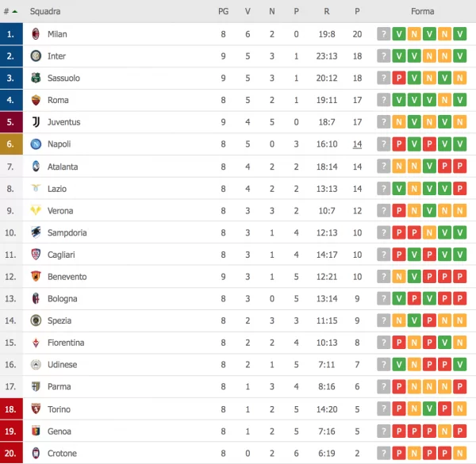The image size is (476, 464).
Task: Click the Torino club crest
Action: point(35,409)
